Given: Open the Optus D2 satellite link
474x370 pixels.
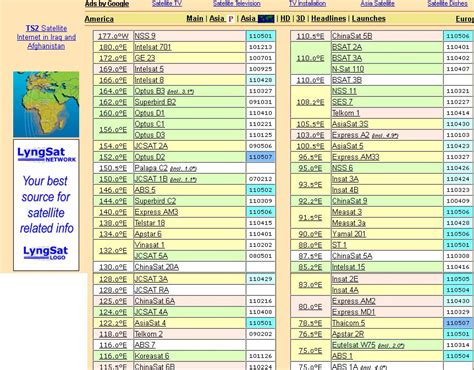Looking at the screenshot, I should (x=150, y=157).
